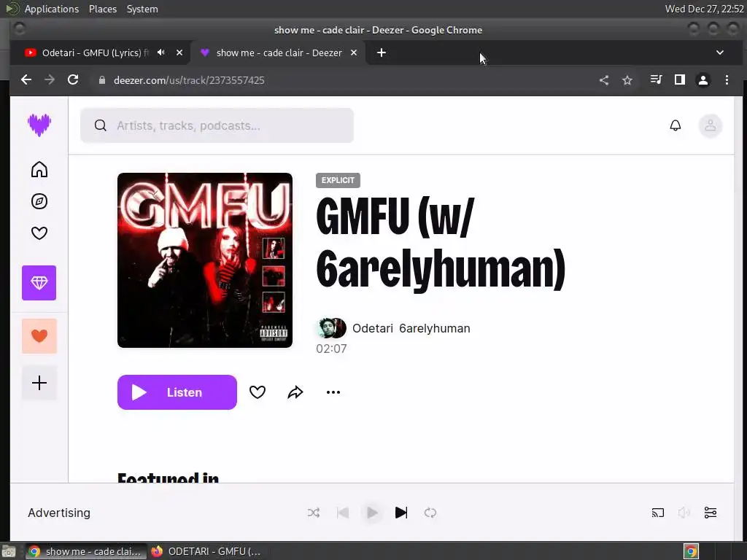Select the Deezer show me tab

[279, 52]
